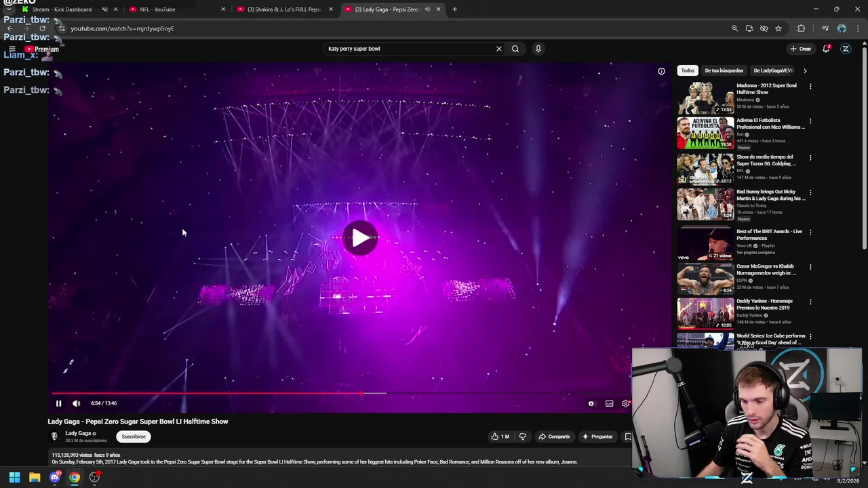The height and width of the screenshot is (488, 868).
Task: Open the Adivina El Futbolista video title
Action: 770,123
